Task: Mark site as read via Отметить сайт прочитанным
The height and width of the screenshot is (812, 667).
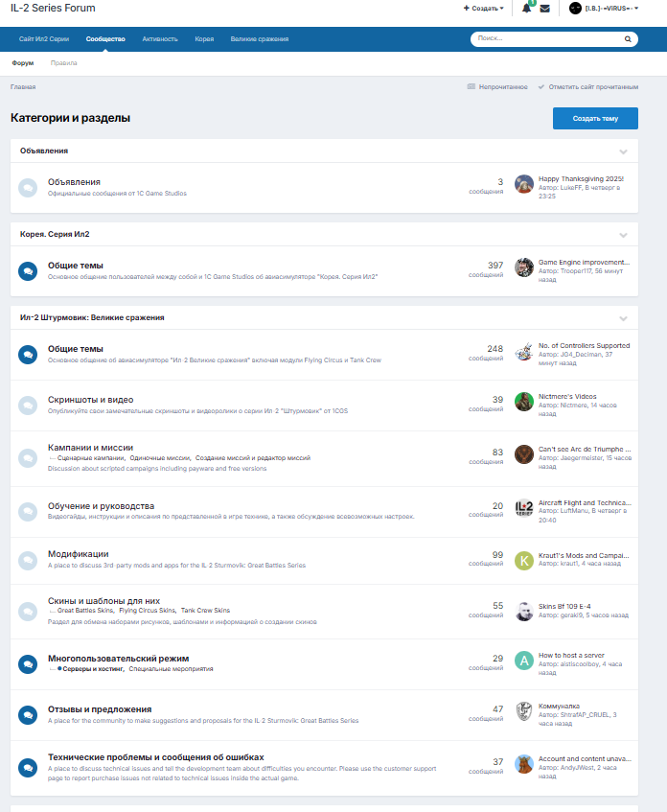Action: pyautogui.click(x=588, y=86)
